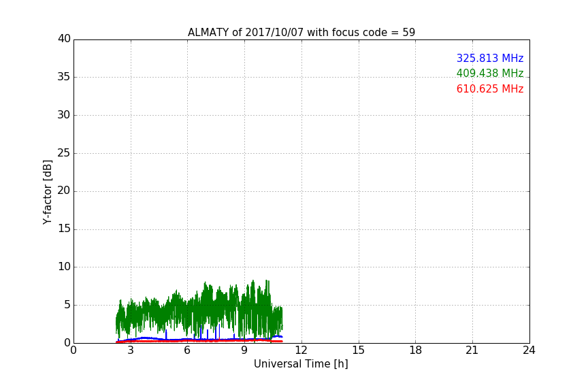
Task: Click the y-axis tick label 25
Action: (x=64, y=152)
